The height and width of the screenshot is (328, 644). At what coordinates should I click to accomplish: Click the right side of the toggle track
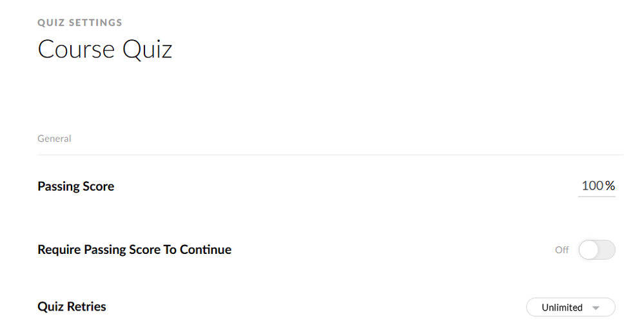pyautogui.click(x=607, y=250)
